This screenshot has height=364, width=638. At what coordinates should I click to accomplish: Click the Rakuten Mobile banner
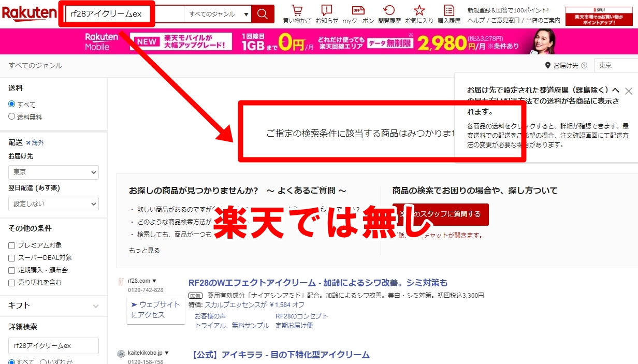(319, 41)
